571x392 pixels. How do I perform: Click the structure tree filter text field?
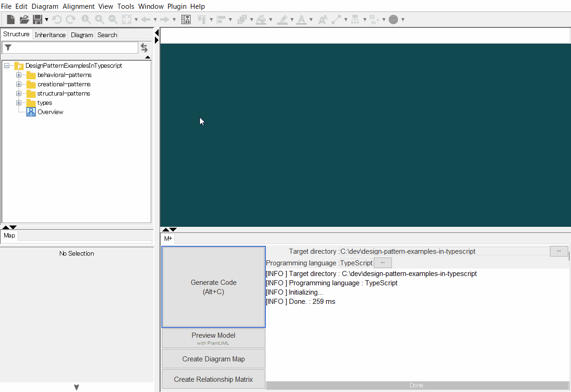pyautogui.click(x=70, y=48)
